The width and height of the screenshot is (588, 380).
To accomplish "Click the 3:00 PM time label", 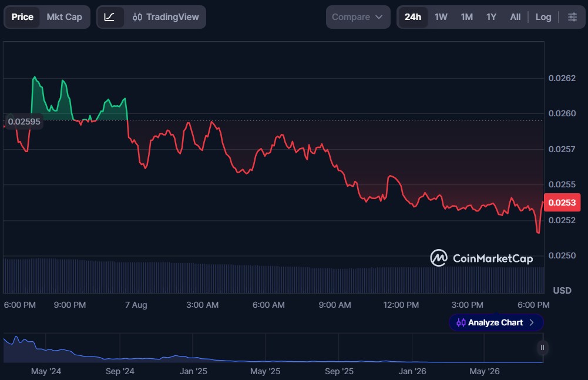I will pyautogui.click(x=467, y=305).
